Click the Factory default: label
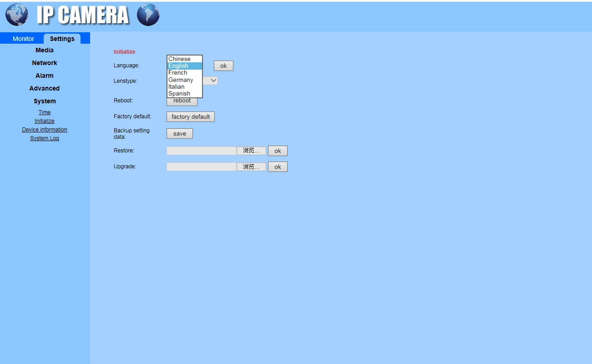The height and width of the screenshot is (364, 592). pyautogui.click(x=132, y=116)
